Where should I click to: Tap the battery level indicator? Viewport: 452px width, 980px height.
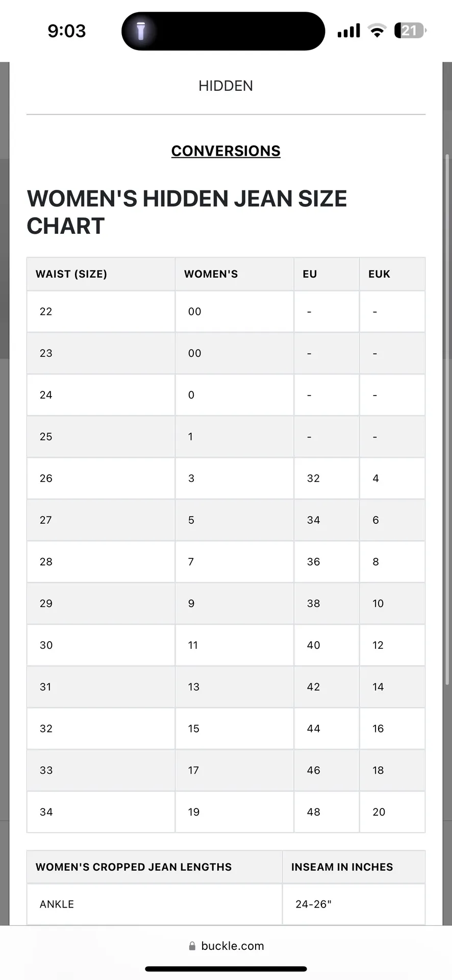tap(410, 31)
